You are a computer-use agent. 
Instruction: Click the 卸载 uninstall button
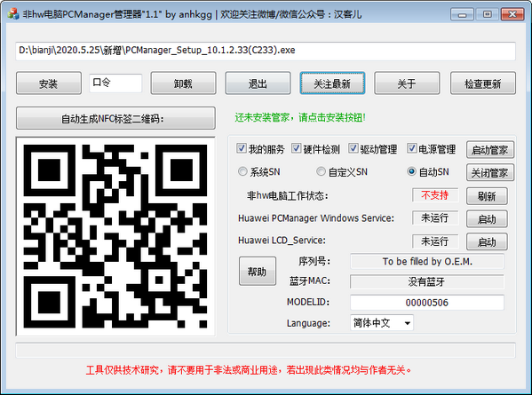pyautogui.click(x=183, y=83)
